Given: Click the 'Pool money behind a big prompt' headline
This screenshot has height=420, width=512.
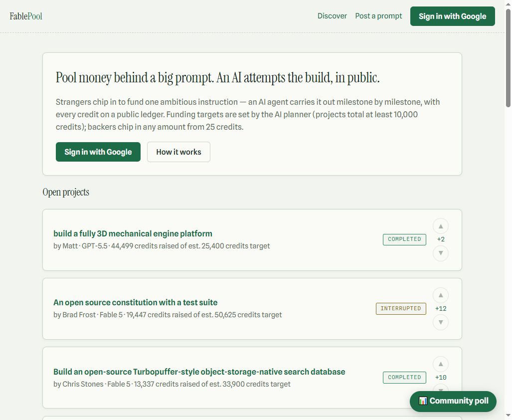Looking at the screenshot, I should 217,78.
